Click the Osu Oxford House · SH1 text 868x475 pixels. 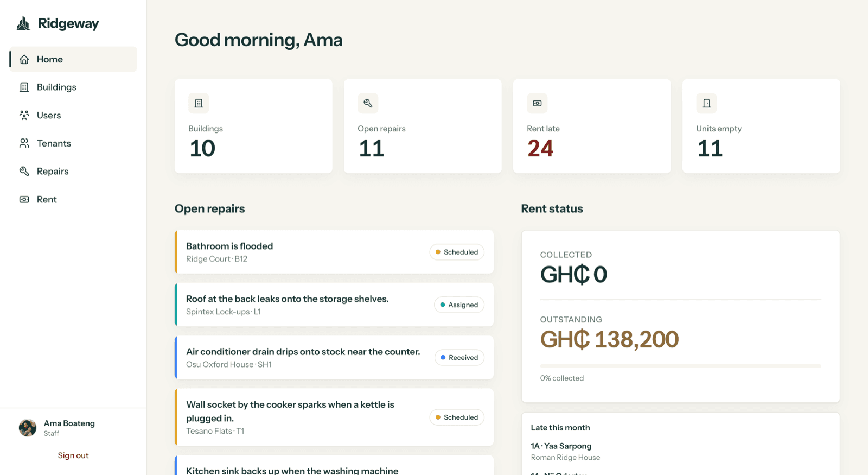coord(229,364)
